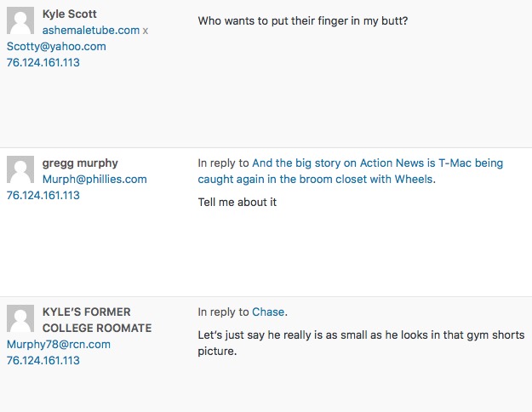Open the ashemaletube.com author URL link
This screenshot has width=532, height=412.
tap(90, 31)
